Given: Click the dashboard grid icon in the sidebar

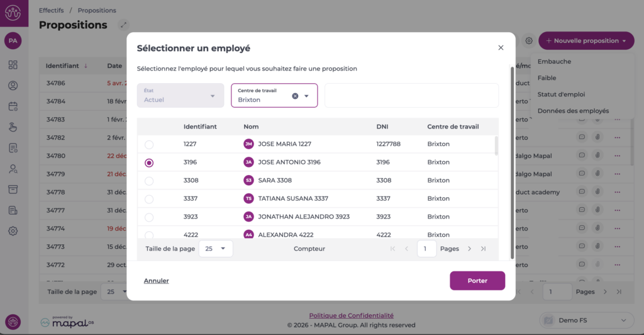Looking at the screenshot, I should click(13, 65).
